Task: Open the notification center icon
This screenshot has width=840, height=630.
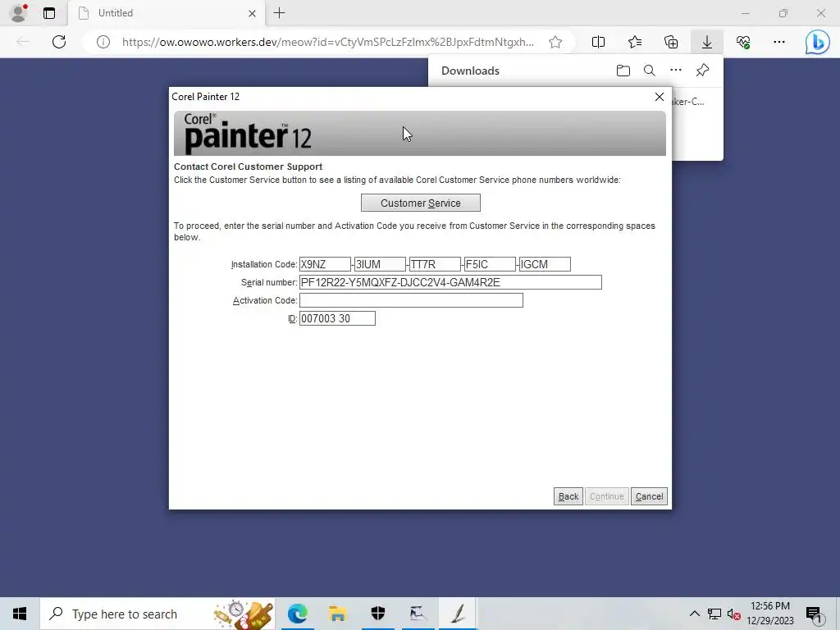Action: [814, 614]
